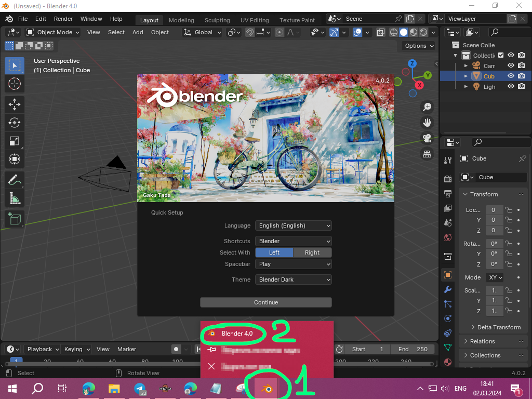Open the Object Mode dropdown

click(x=53, y=32)
